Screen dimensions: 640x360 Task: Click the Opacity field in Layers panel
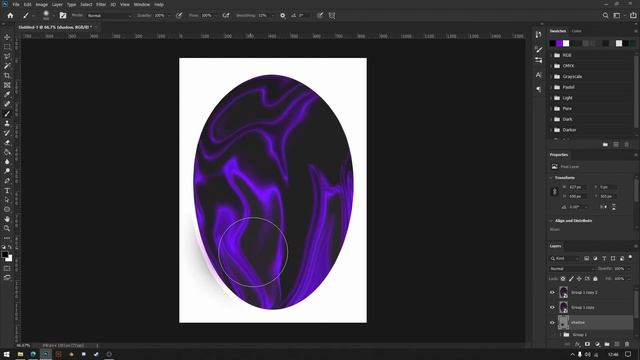pos(620,269)
